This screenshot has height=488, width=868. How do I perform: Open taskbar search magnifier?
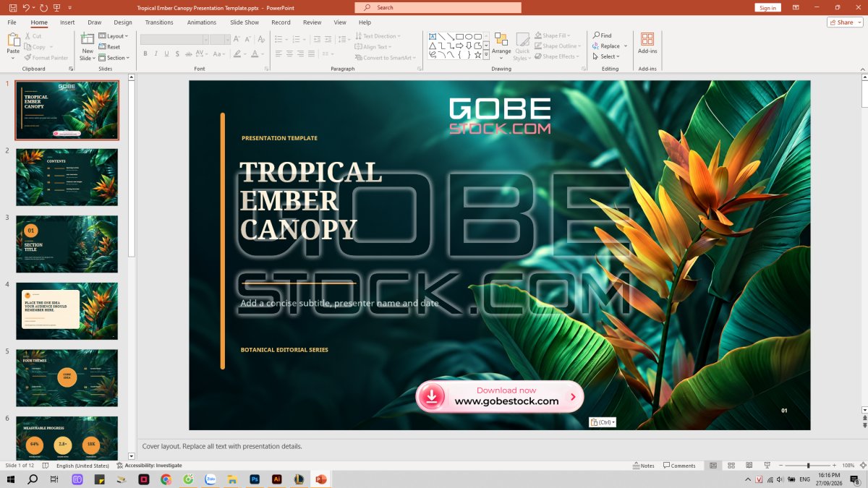(x=33, y=479)
